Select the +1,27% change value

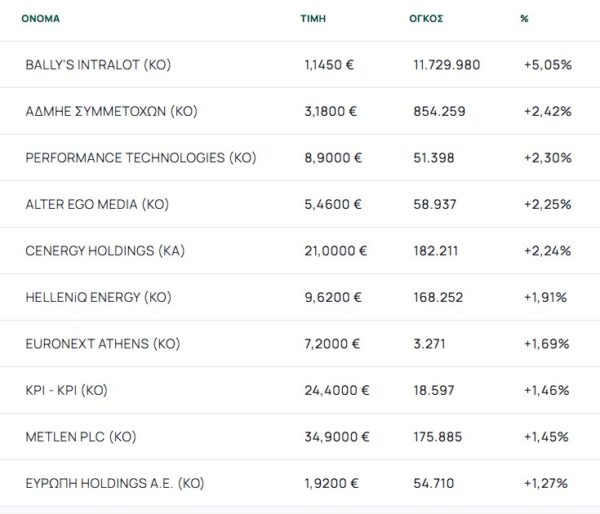click(546, 483)
